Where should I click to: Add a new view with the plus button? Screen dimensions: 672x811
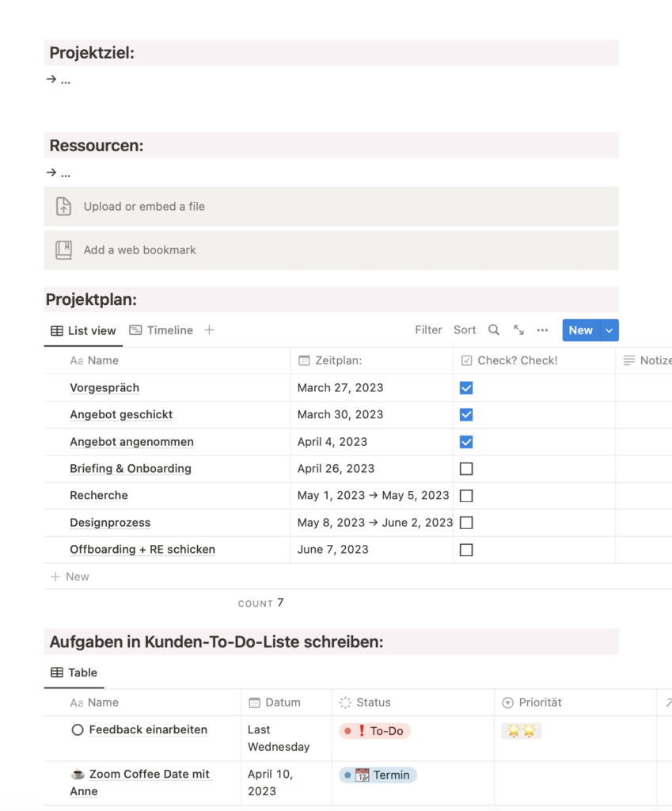(208, 329)
